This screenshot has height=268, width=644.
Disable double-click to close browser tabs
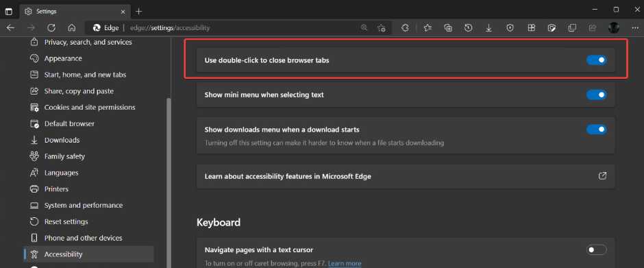tap(596, 60)
